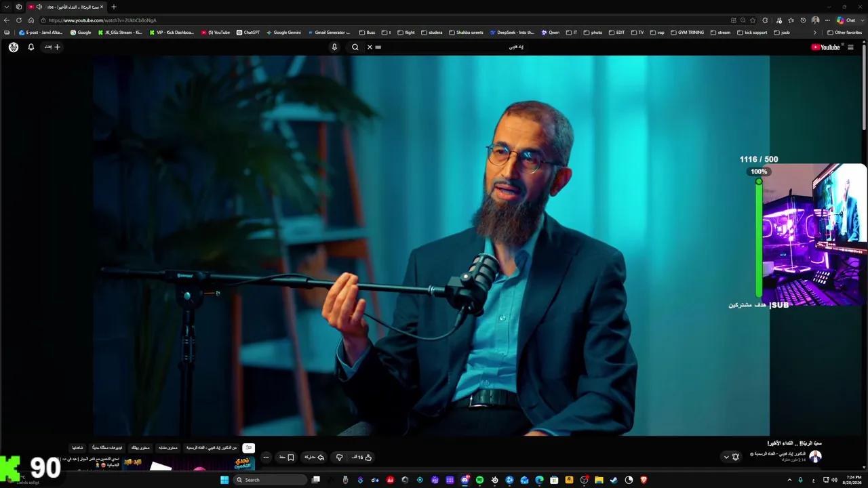Go to YouTube home via logo
Viewport: 868px width, 488px height.
(825, 47)
